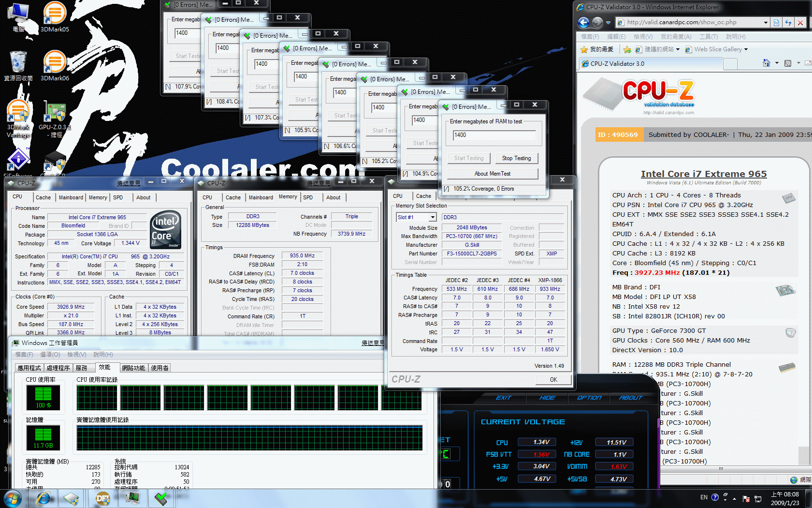This screenshot has height=508, width=812.
Task: Click the 'XMP-1866' column header in CPU-Z
Action: click(x=550, y=280)
